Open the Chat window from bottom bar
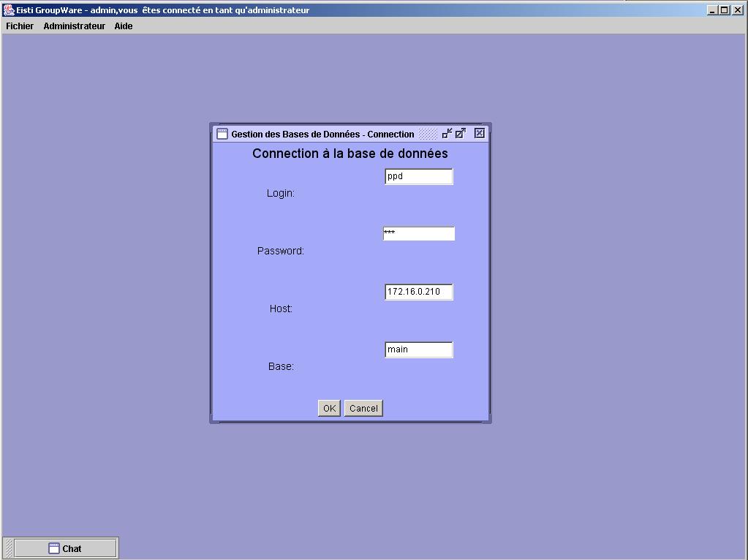The image size is (748, 560). [65, 548]
